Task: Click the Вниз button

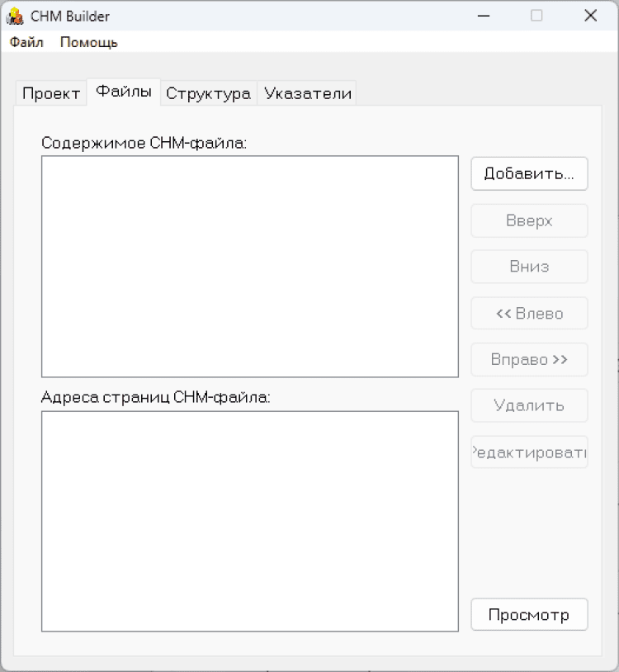Action: pos(529,267)
